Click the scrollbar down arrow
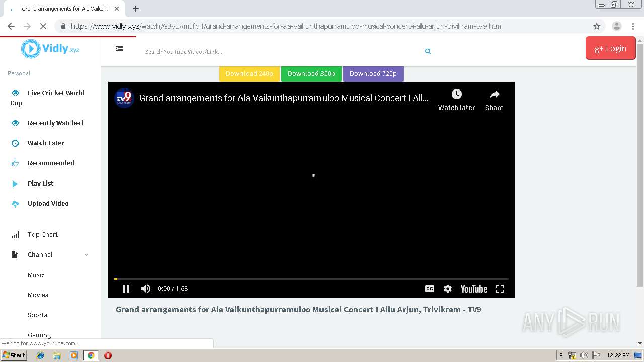The image size is (644, 362). [x=640, y=343]
